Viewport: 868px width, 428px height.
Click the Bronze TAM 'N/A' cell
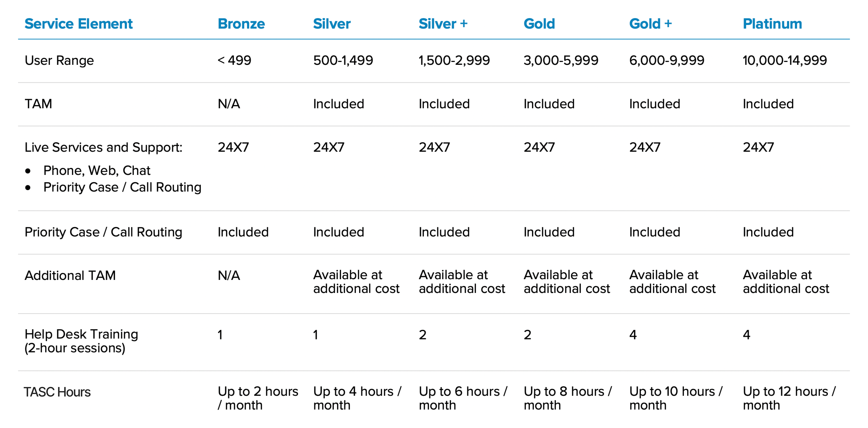click(229, 104)
